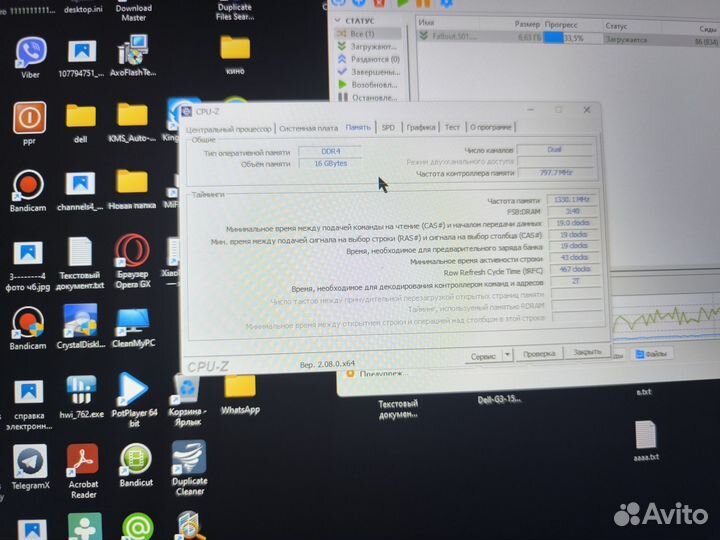Open the Download Master shortcut
Image resolution: width=720 pixels, height=540 pixels.
coord(133,11)
